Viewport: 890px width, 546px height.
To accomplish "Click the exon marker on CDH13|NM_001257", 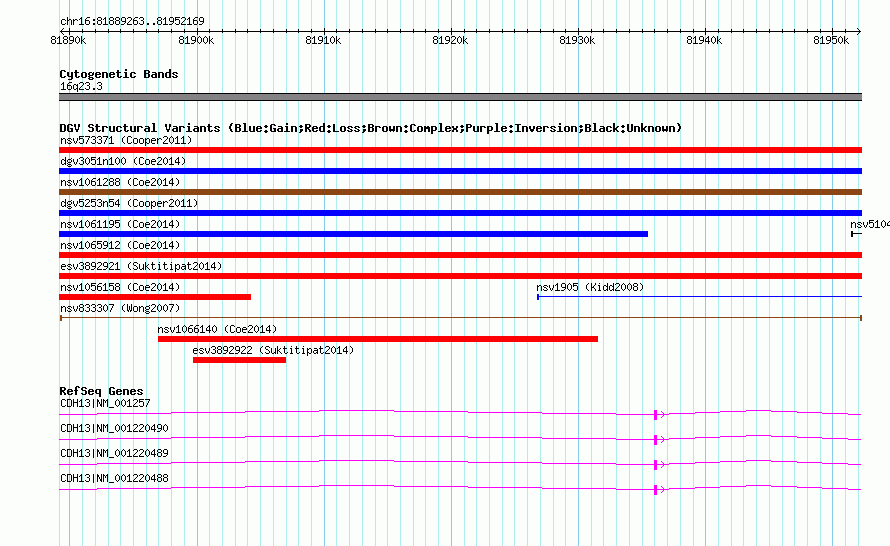I will click(656, 415).
